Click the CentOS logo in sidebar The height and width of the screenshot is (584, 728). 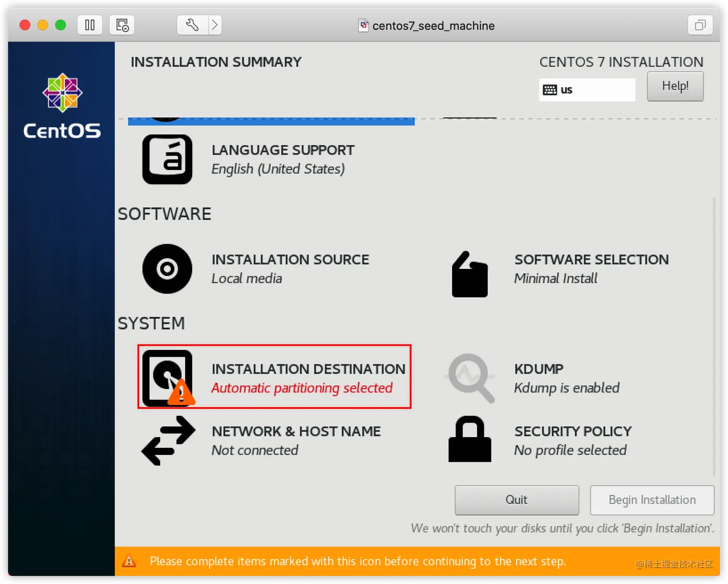(x=62, y=106)
